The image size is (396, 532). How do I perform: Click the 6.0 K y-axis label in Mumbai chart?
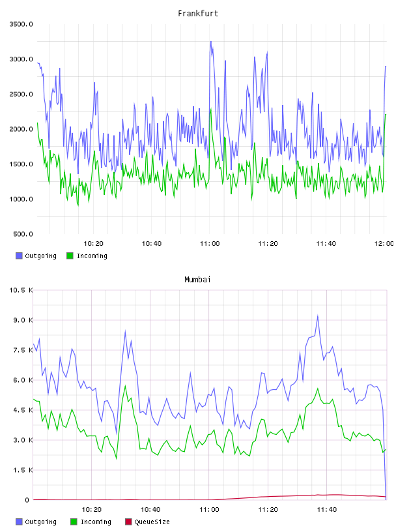[23, 380]
